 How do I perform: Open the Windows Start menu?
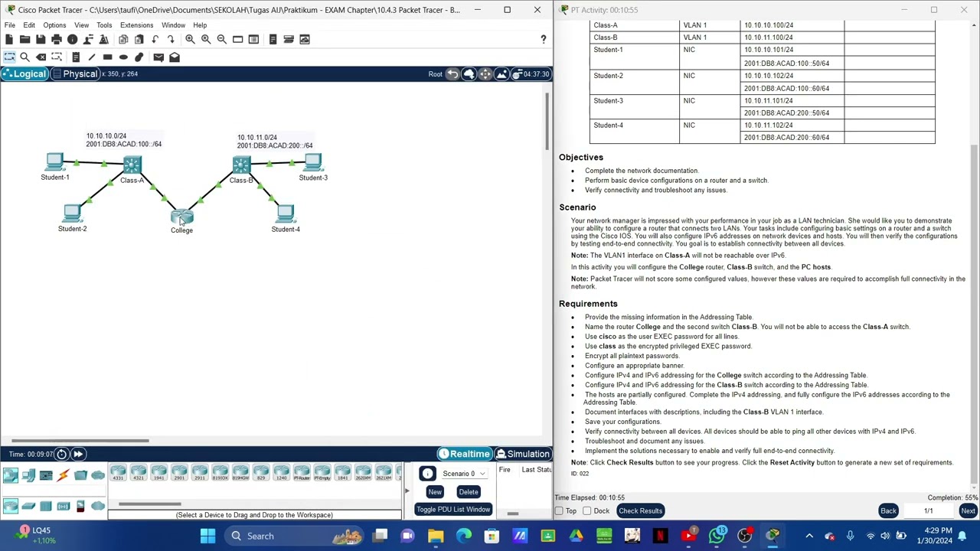pos(207,536)
